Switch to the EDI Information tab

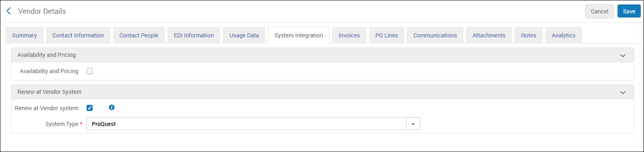pyautogui.click(x=194, y=35)
